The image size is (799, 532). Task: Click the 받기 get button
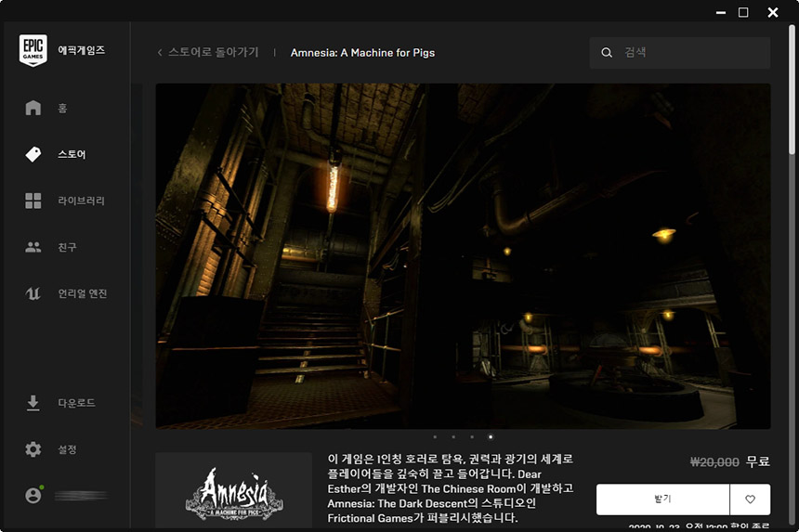663,500
